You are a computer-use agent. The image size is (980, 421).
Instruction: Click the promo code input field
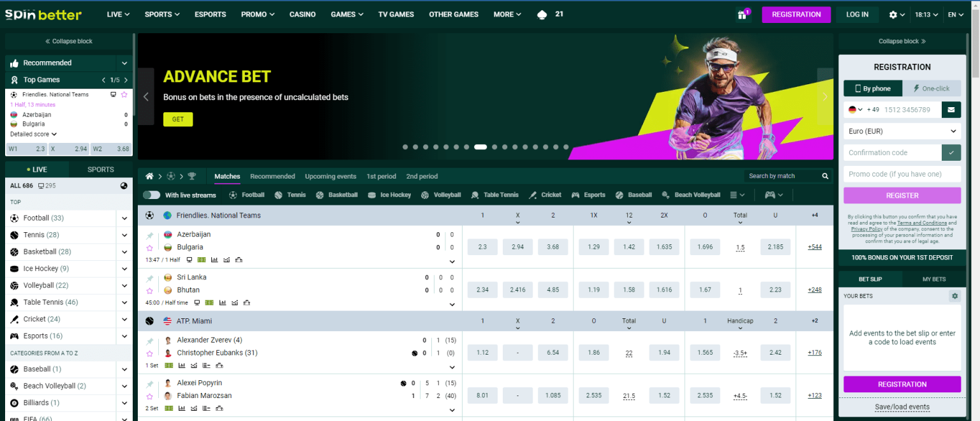point(902,174)
